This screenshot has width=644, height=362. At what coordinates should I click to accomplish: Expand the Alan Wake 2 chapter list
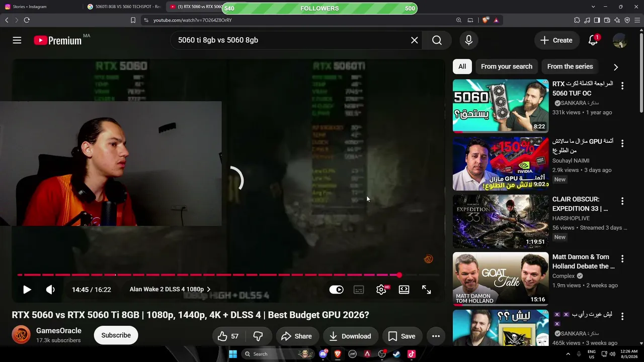[170, 290]
